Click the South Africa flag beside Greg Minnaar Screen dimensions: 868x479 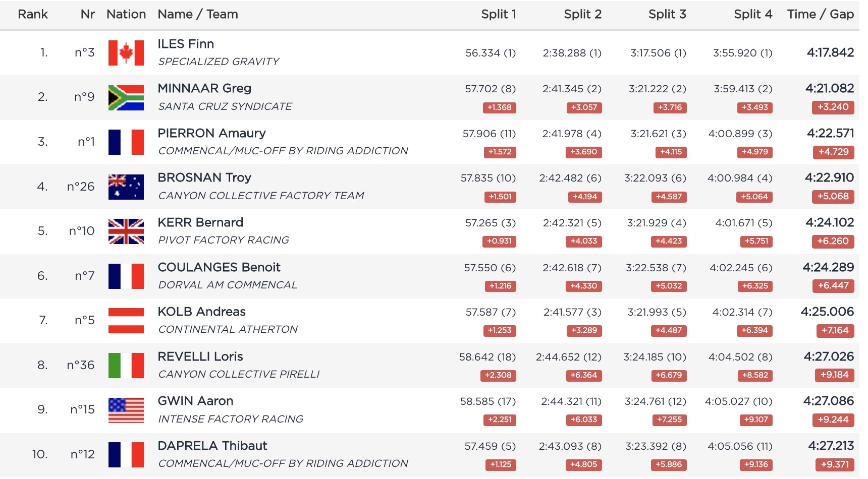(126, 97)
